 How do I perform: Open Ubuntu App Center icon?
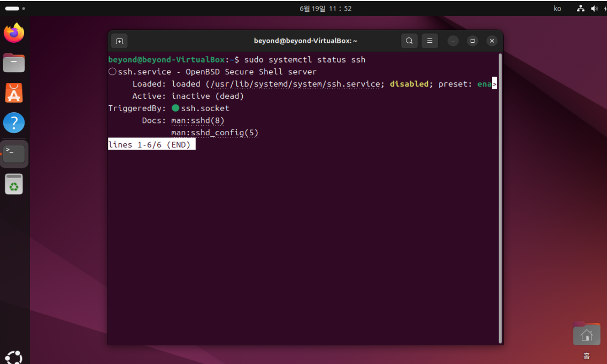point(14,93)
